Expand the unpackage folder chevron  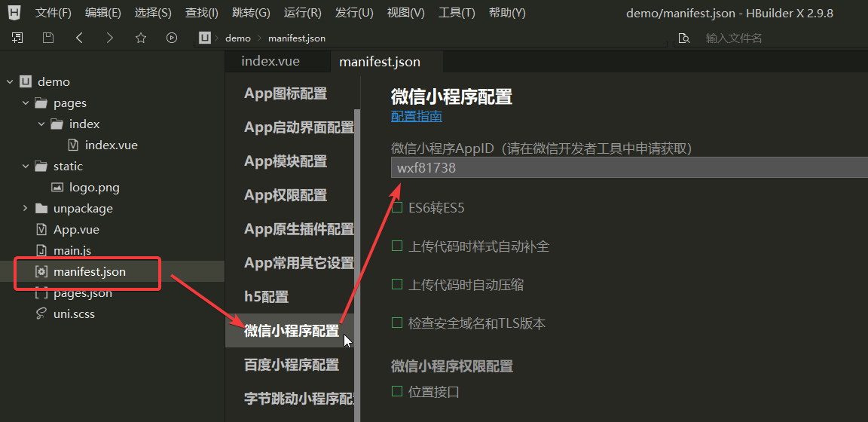coord(26,208)
